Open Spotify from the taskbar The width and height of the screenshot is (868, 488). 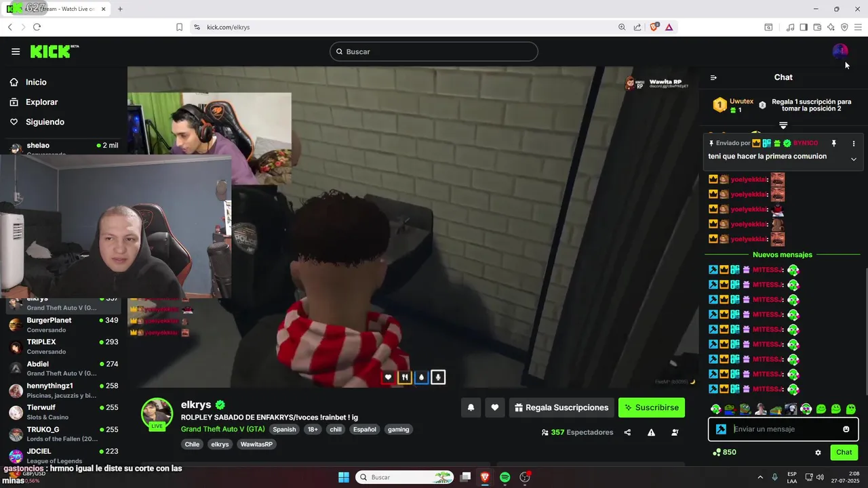pyautogui.click(x=505, y=477)
